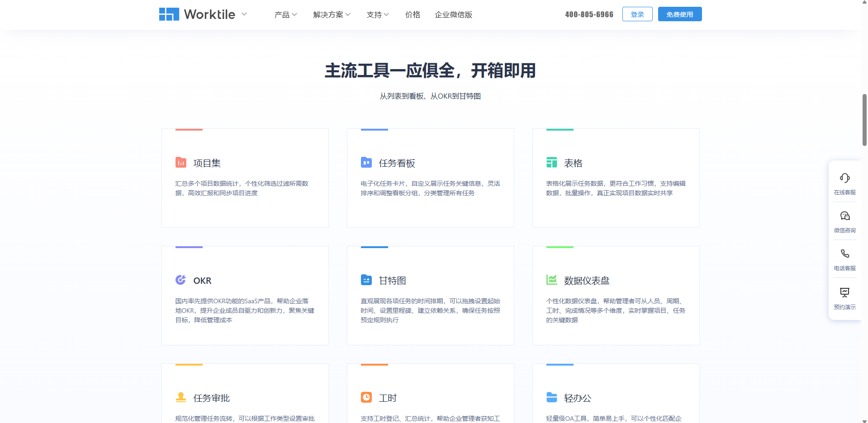The width and height of the screenshot is (868, 423).
Task: Open the 任务看板 card title
Action: [397, 163]
